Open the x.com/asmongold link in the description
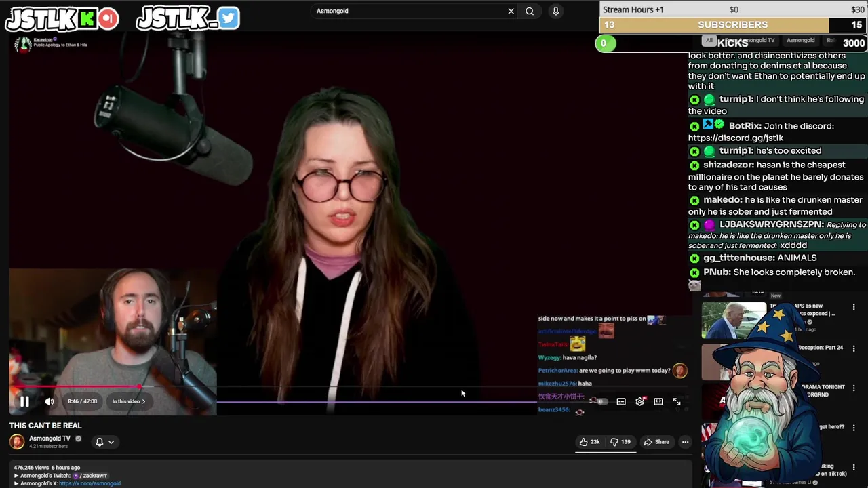Viewport: 868px width, 488px height. [x=90, y=483]
